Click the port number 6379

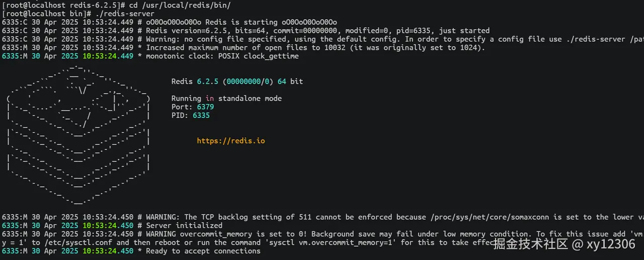[x=205, y=107]
